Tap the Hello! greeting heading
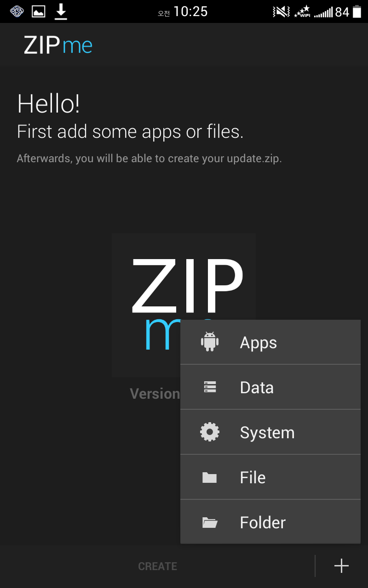This screenshot has width=368, height=588. [x=49, y=103]
